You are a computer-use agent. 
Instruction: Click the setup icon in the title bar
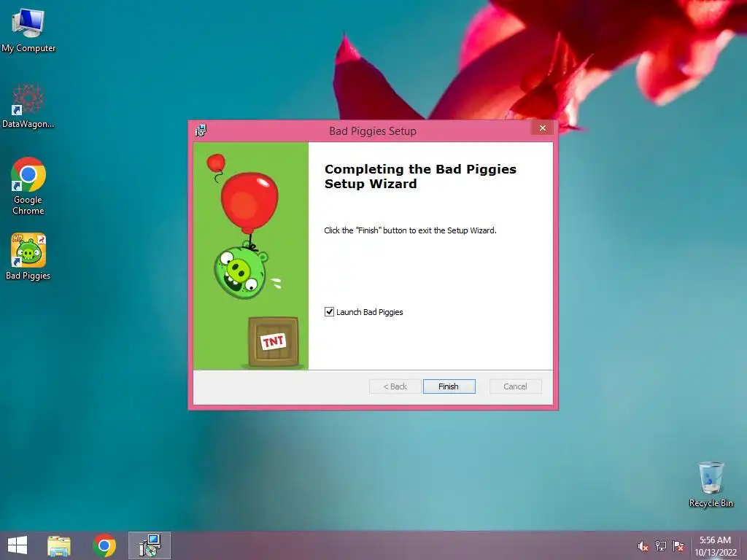[x=201, y=131]
